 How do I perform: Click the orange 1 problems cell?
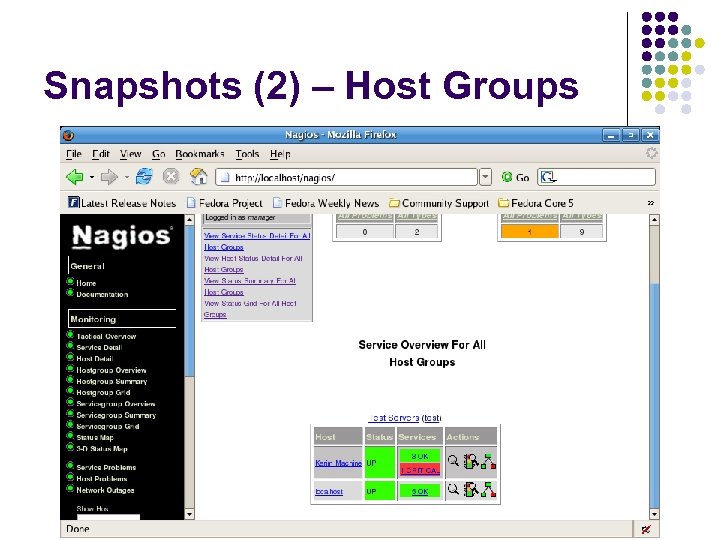click(529, 232)
